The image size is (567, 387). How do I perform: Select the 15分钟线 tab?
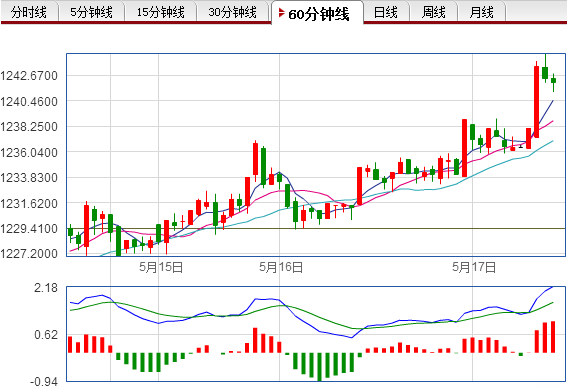coord(160,12)
